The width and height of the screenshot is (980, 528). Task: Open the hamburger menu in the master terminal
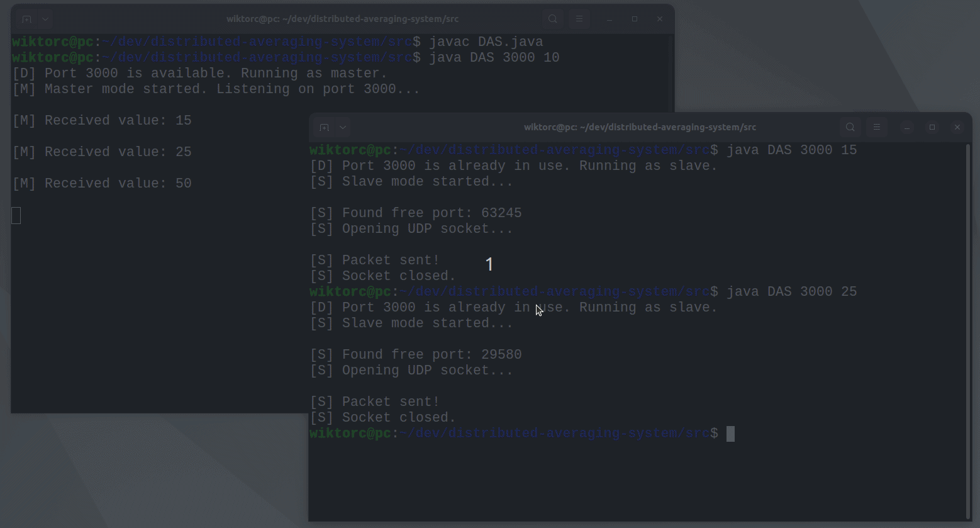coord(579,19)
